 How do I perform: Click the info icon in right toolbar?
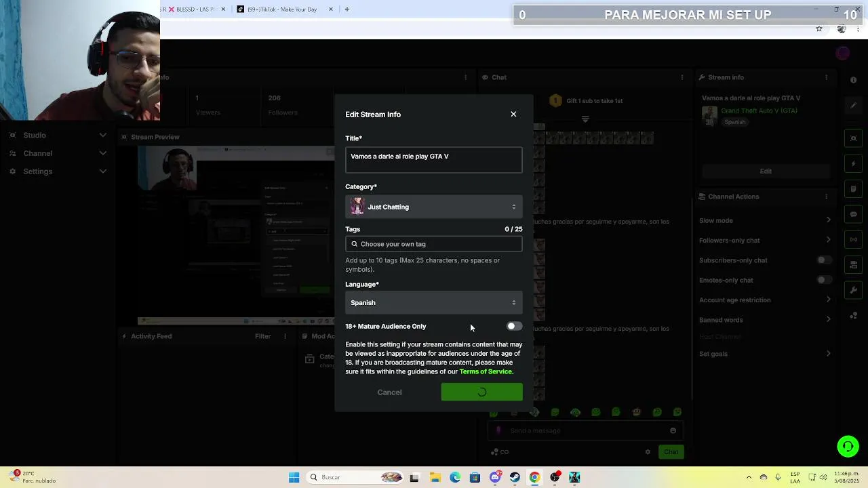click(853, 80)
